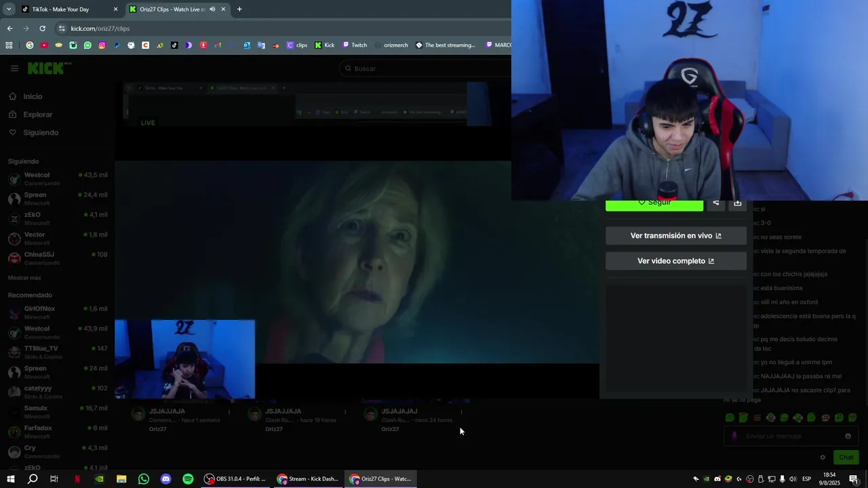The width and height of the screenshot is (868, 488).
Task: Open Windows Start menu
Action: (x=11, y=479)
